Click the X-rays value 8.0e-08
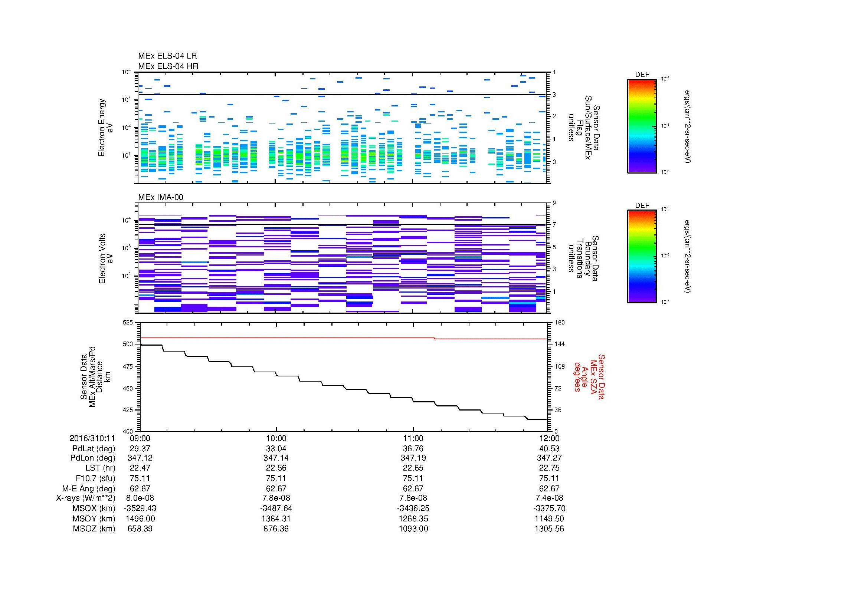Screen dimensions: 868x613 pyautogui.click(x=140, y=498)
